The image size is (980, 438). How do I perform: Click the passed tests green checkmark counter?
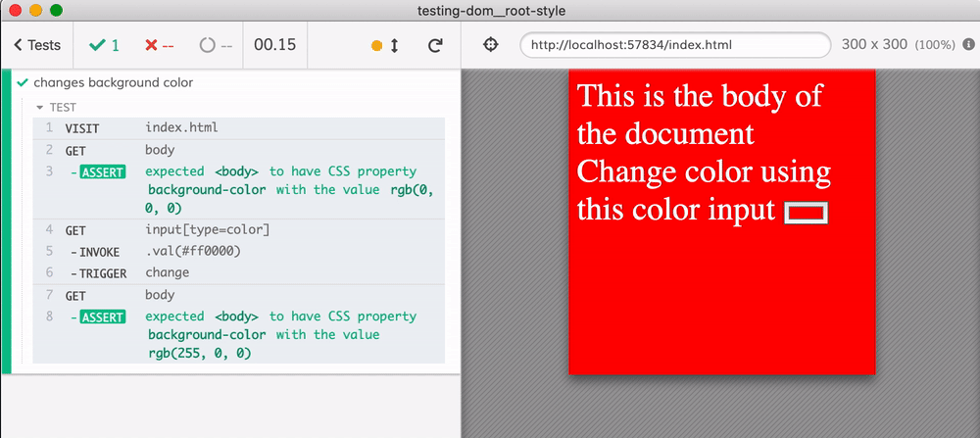click(104, 45)
